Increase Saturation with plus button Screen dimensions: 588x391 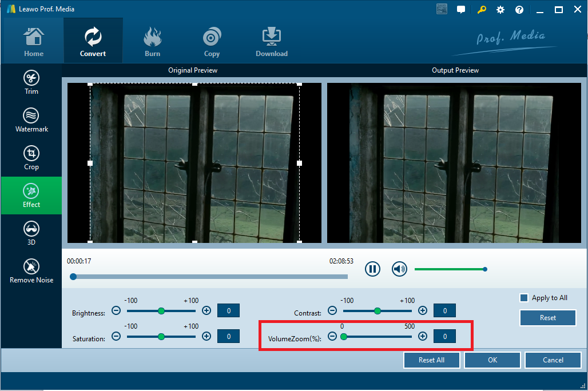(206, 336)
